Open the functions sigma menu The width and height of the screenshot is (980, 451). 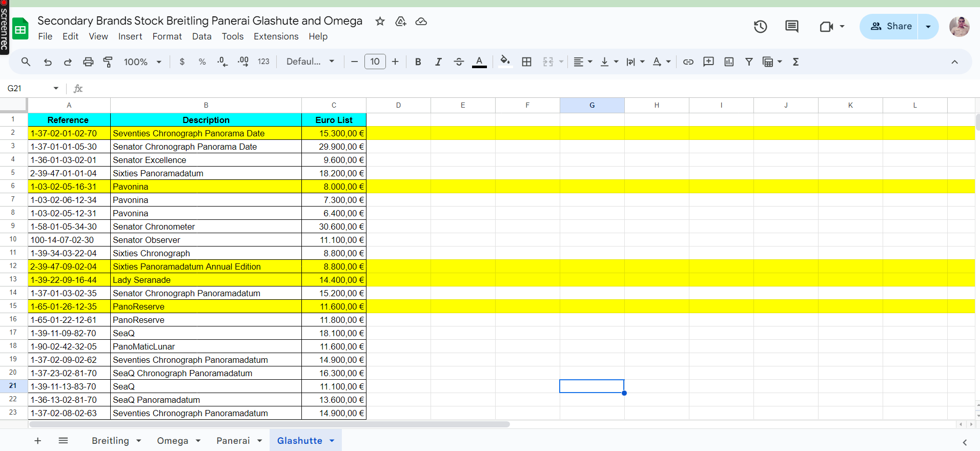pyautogui.click(x=796, y=61)
